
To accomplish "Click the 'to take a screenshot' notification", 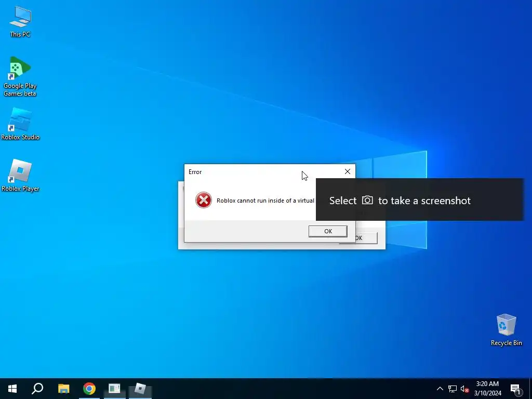I will [420, 199].
